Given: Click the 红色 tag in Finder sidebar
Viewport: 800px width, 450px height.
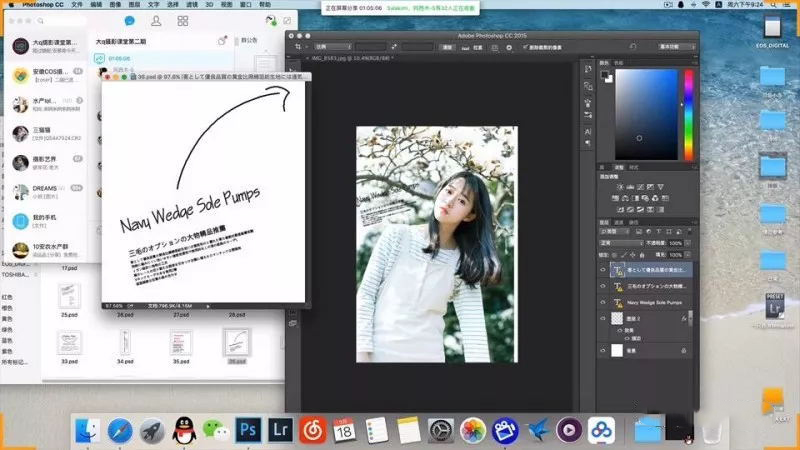Looking at the screenshot, I should tap(7, 297).
